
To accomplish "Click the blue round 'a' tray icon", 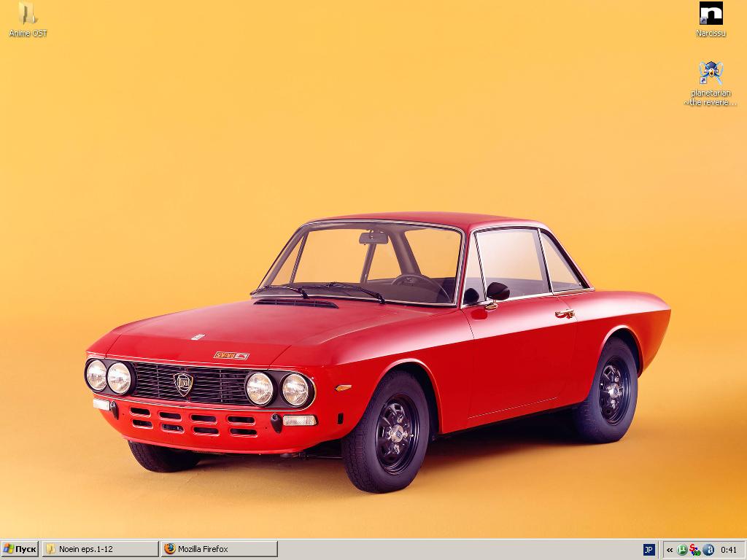I will pyautogui.click(x=708, y=550).
